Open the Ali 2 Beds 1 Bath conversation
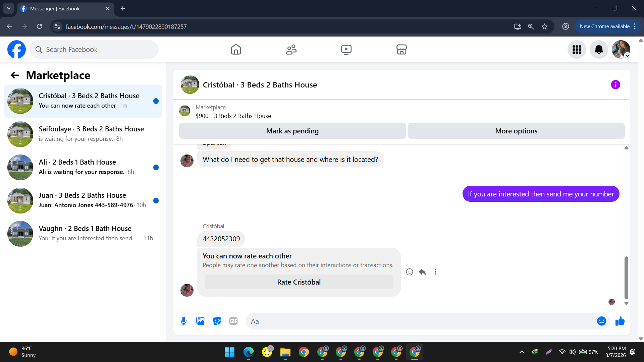 click(83, 167)
